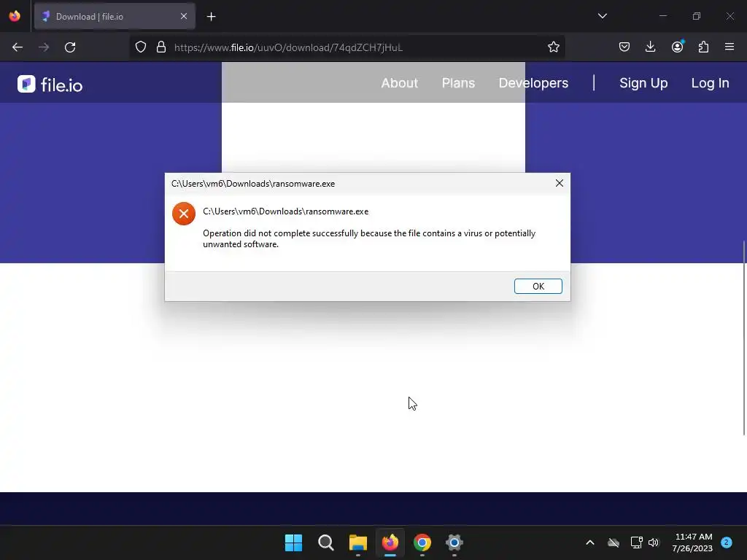Click the dialog title bar path text
Image resolution: width=747 pixels, height=560 pixels.
(x=253, y=184)
